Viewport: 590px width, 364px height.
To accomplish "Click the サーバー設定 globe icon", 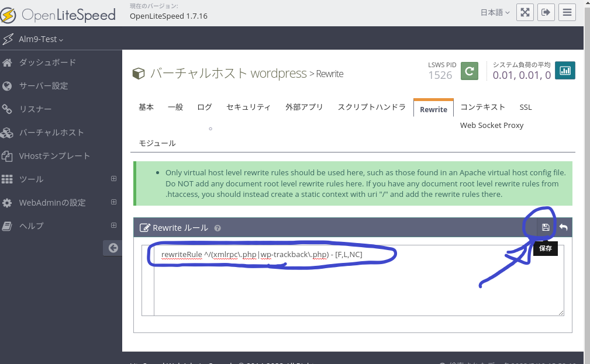I will (7, 86).
